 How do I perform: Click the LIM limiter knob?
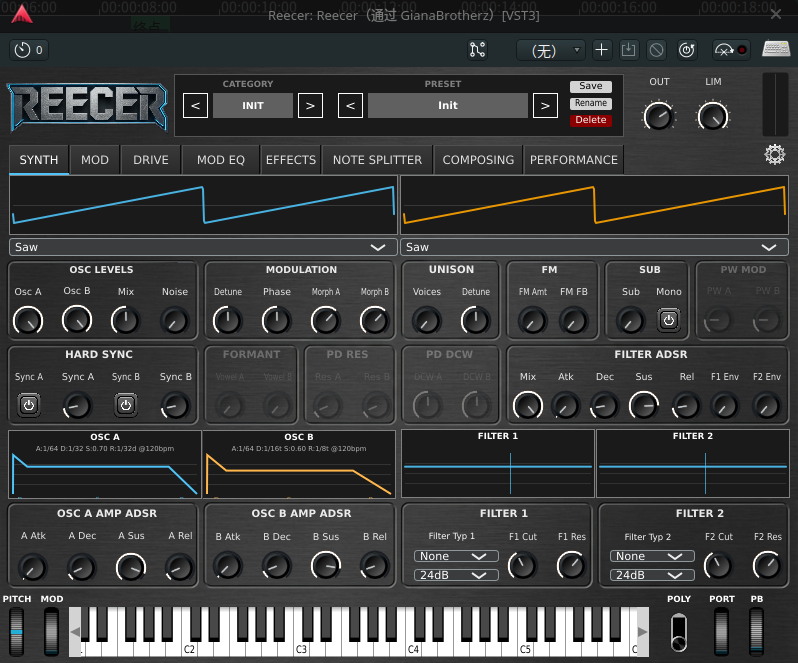[712, 116]
